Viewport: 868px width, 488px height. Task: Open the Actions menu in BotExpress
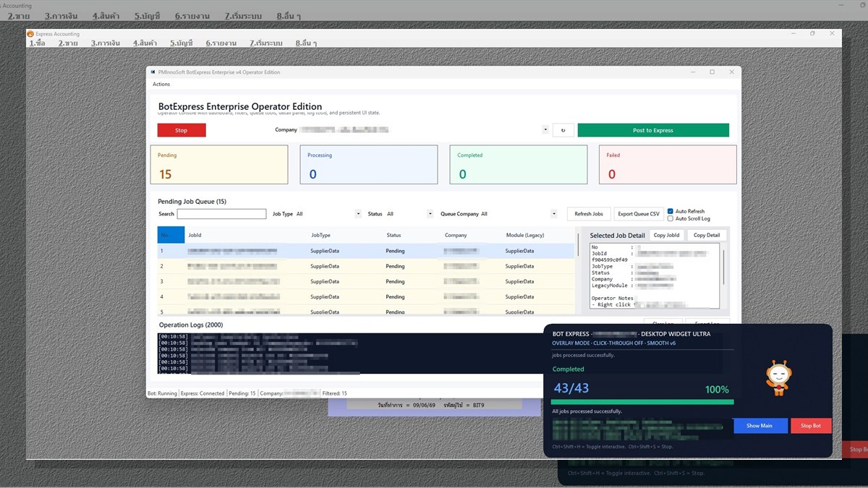(x=161, y=85)
